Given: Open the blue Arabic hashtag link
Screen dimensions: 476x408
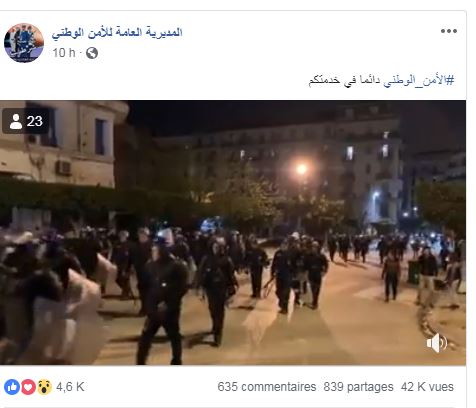Looking at the screenshot, I should pos(419,80).
